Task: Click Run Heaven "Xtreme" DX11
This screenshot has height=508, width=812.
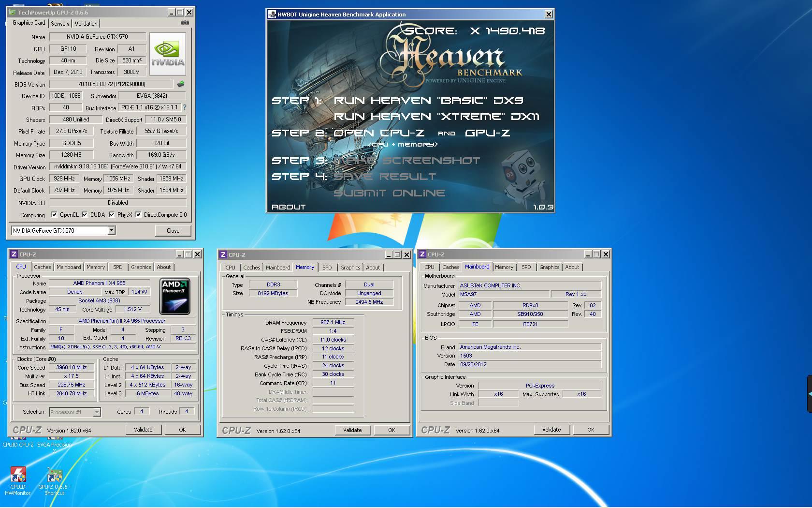Action: click(x=436, y=117)
